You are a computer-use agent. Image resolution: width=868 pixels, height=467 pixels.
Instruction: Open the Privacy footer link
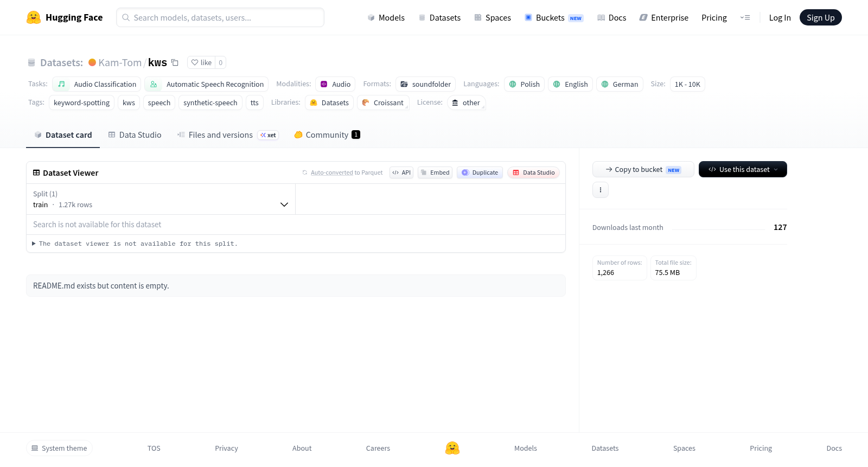(x=226, y=448)
